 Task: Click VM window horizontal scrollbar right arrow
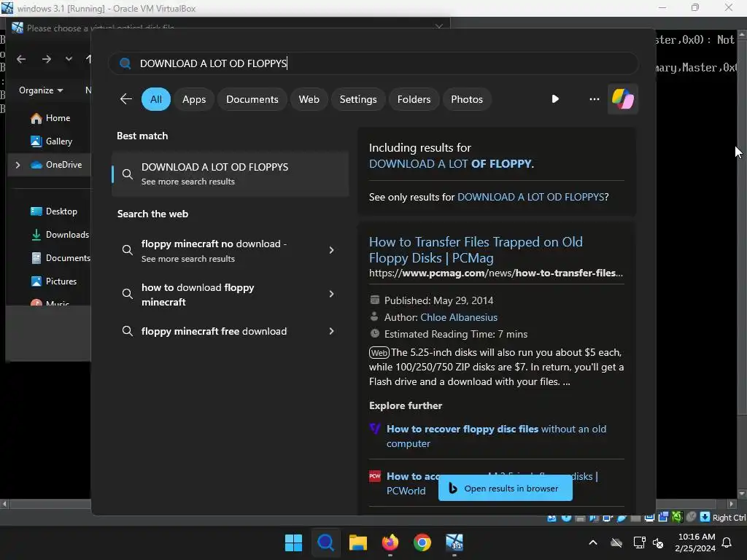point(732,504)
